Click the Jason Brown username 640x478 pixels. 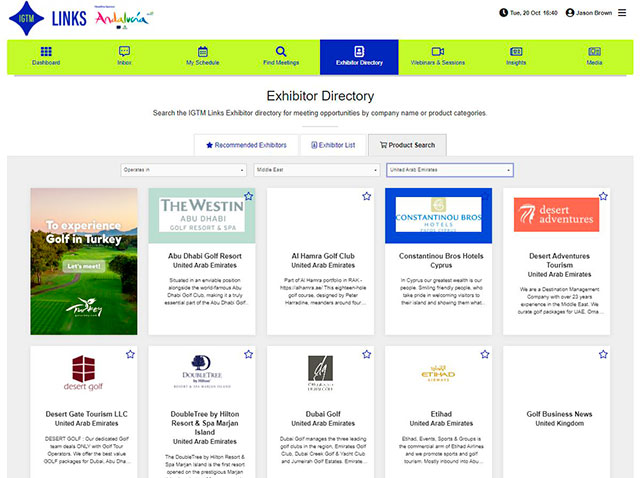pos(594,13)
